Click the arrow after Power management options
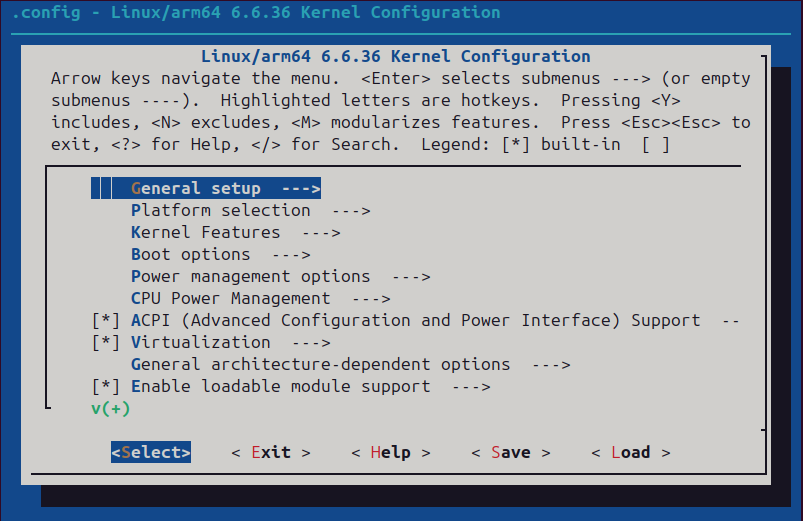The height and width of the screenshot is (521, 803). coord(410,276)
